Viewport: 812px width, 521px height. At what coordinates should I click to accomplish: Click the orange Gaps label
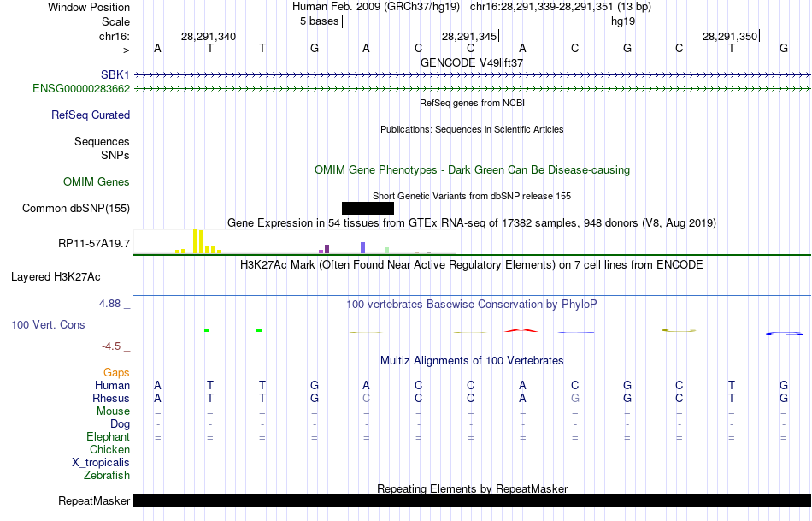pyautogui.click(x=116, y=373)
